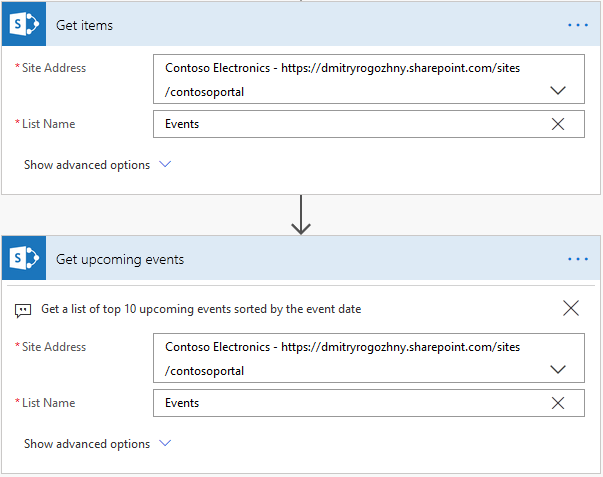
Task: Dismiss the top 10 upcoming events comment
Action: pos(571,308)
